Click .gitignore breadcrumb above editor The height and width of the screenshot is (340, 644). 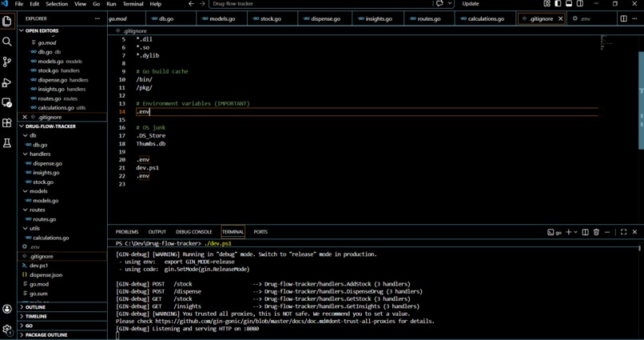pos(135,31)
